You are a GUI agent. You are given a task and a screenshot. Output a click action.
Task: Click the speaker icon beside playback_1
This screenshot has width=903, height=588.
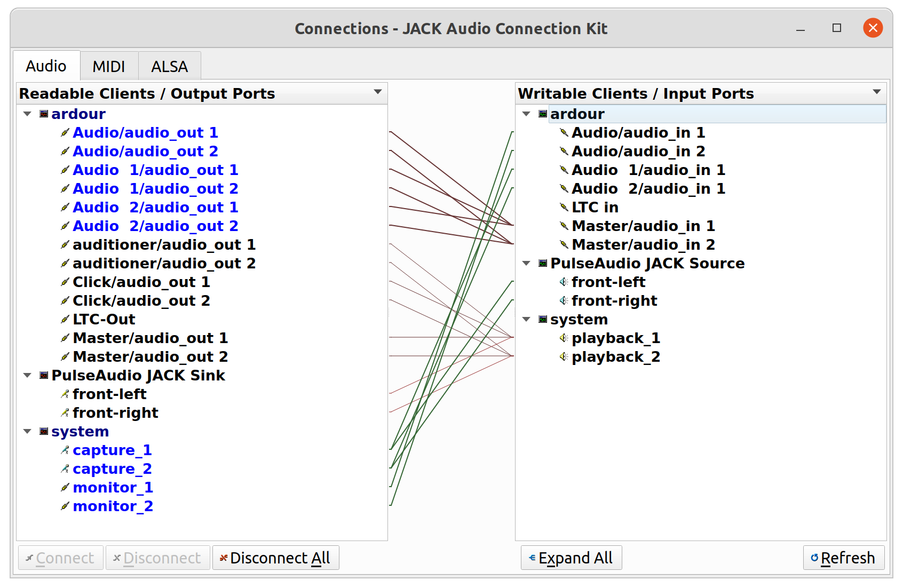coord(564,338)
